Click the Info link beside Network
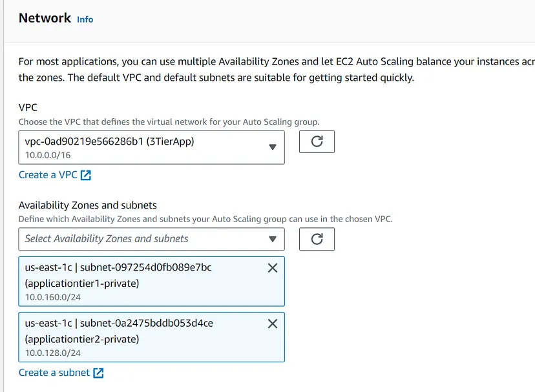535x392 pixels. click(x=85, y=19)
